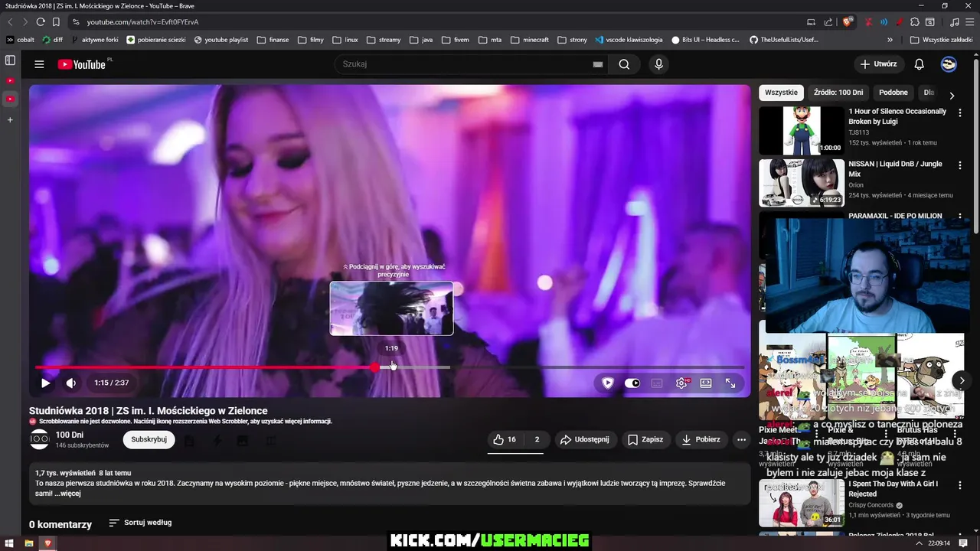This screenshot has width=980, height=551.
Task: Go to YouTube home via logo
Action: coord(81,64)
